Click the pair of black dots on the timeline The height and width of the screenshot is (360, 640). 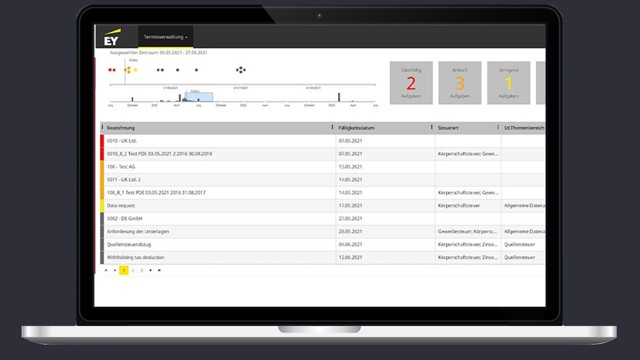[x=160, y=70]
